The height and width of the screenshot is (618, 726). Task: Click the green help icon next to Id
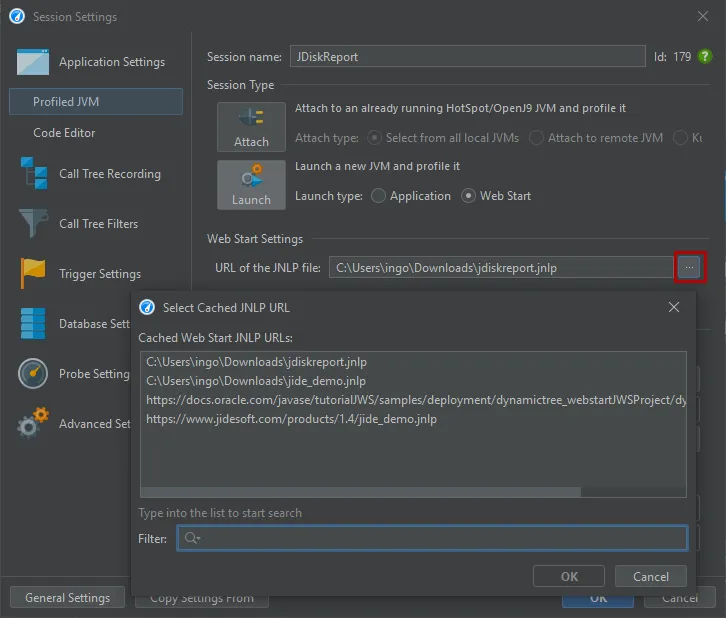click(x=705, y=56)
